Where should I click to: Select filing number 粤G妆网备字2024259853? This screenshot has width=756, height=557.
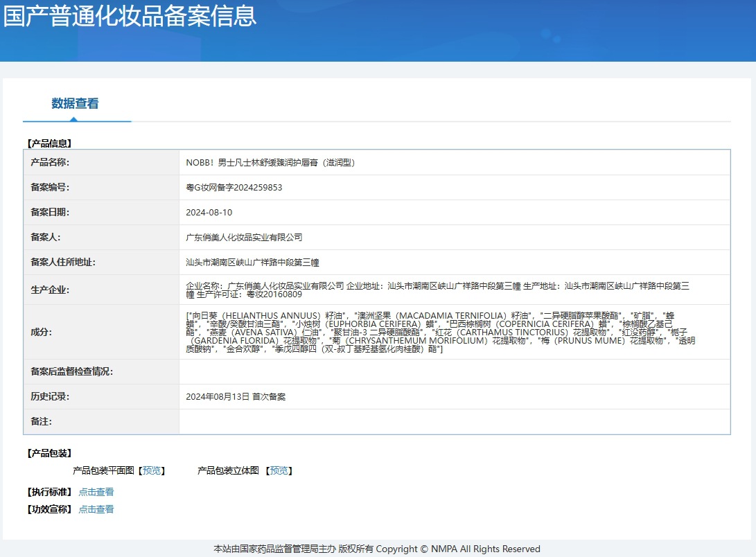pyautogui.click(x=234, y=188)
